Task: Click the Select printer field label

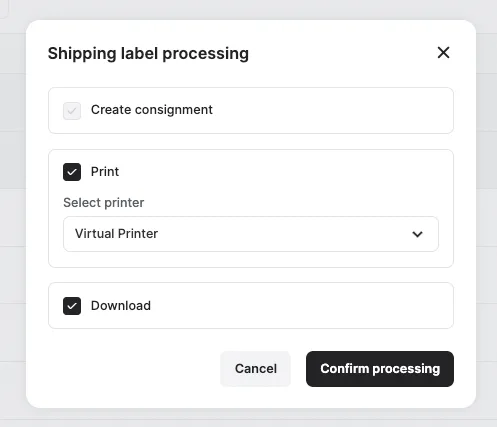Action: [x=104, y=202]
